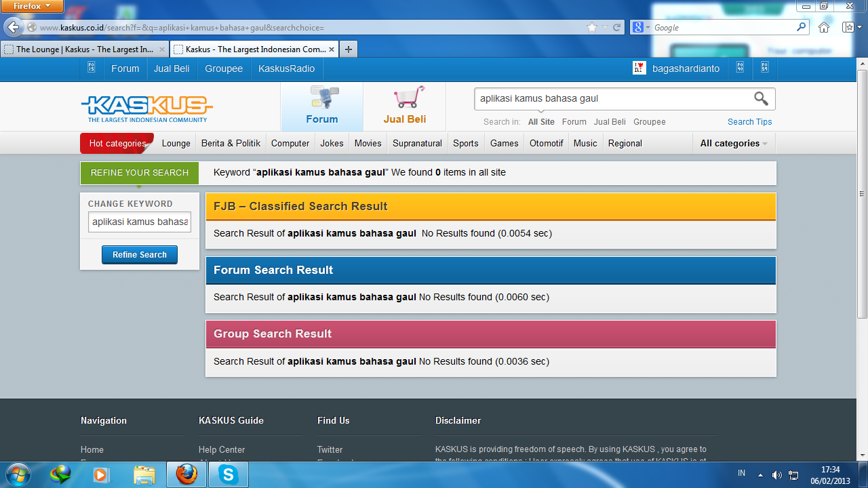Open the orange Firefox application menu
Image resolution: width=868 pixels, height=488 pixels.
(x=32, y=6)
